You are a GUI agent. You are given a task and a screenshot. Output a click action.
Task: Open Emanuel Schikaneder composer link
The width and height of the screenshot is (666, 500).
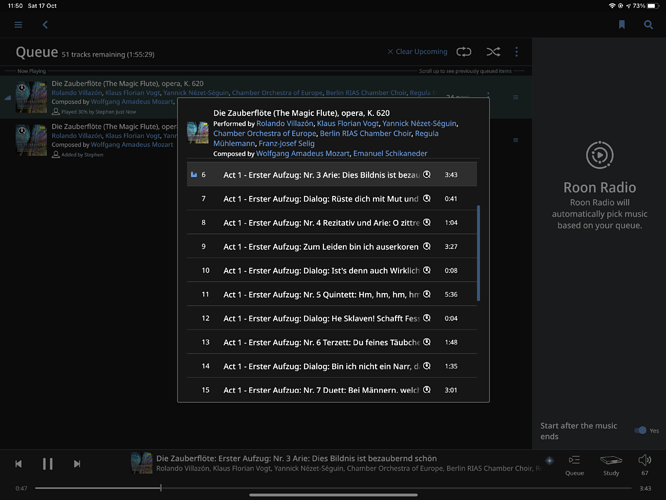390,153
